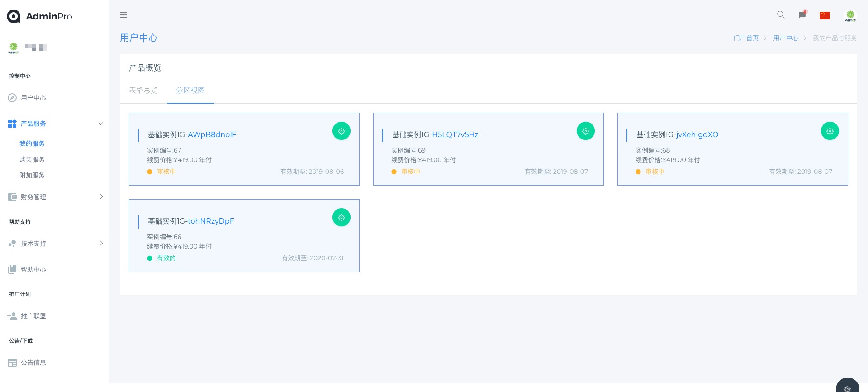Open 推广联盟 from the sidebar

click(x=33, y=316)
